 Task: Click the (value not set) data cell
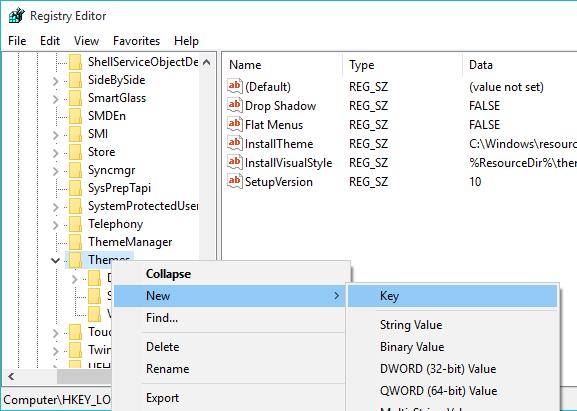click(506, 87)
